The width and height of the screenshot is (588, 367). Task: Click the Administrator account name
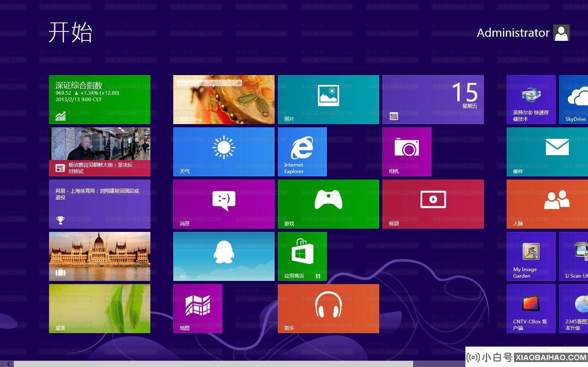click(513, 33)
